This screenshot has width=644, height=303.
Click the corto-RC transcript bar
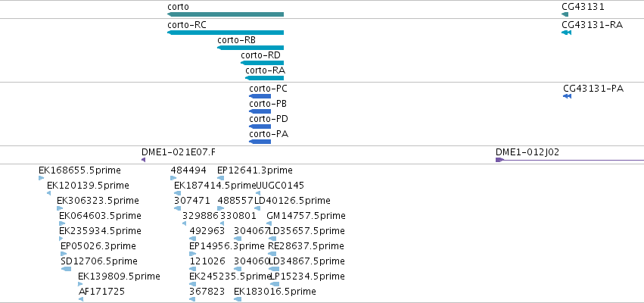coord(226,33)
